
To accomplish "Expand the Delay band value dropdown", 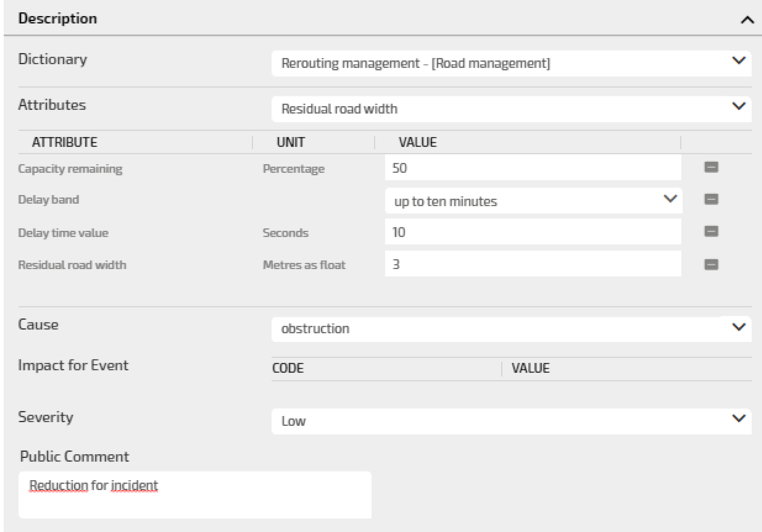I will click(x=533, y=201).
